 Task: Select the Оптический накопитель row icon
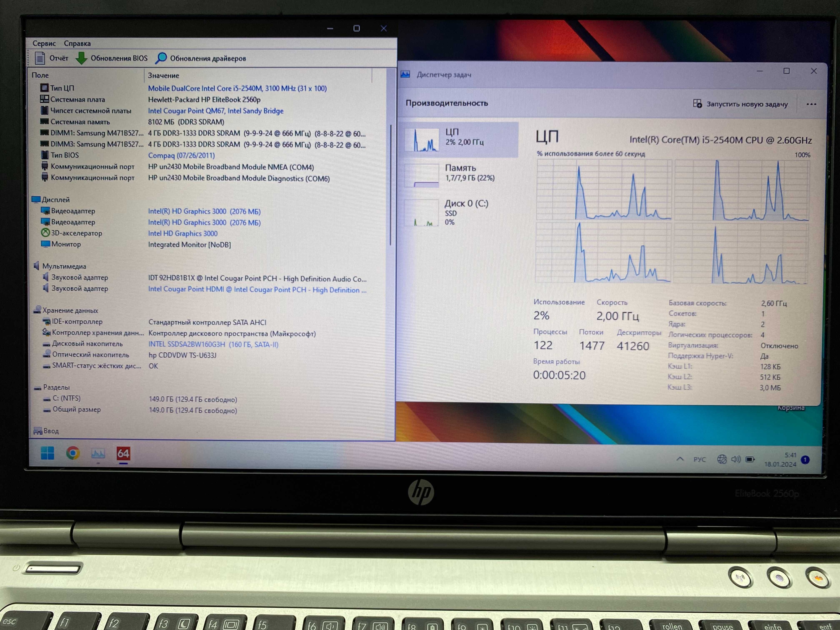tap(47, 354)
